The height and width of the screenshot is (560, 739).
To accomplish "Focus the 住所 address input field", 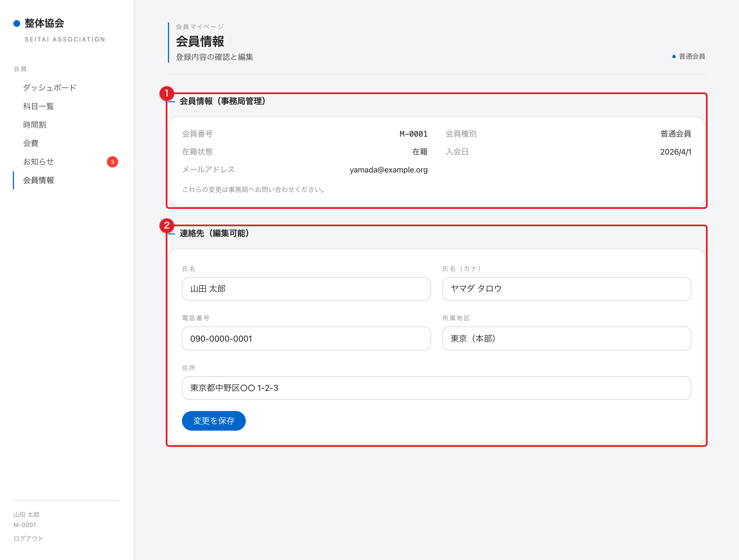I will click(436, 388).
